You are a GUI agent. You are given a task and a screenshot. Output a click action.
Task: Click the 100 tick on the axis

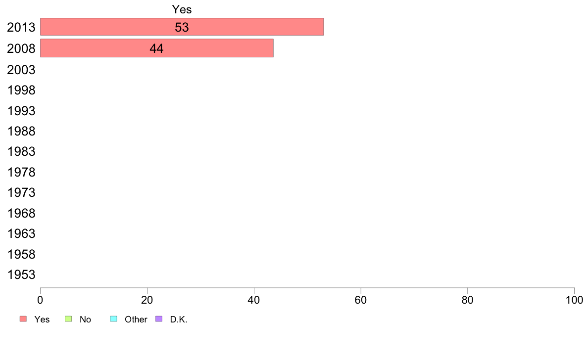(574, 300)
